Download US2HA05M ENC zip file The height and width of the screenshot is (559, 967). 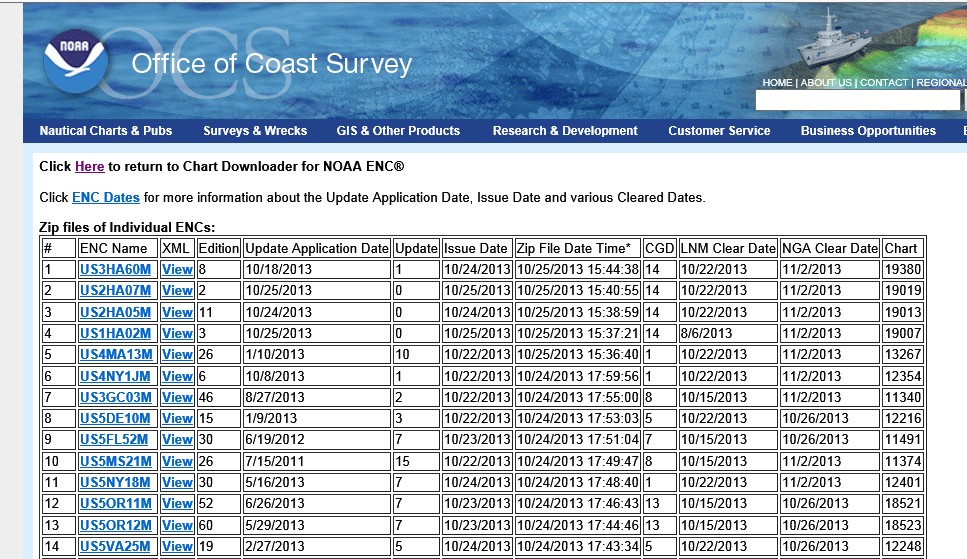click(x=115, y=312)
